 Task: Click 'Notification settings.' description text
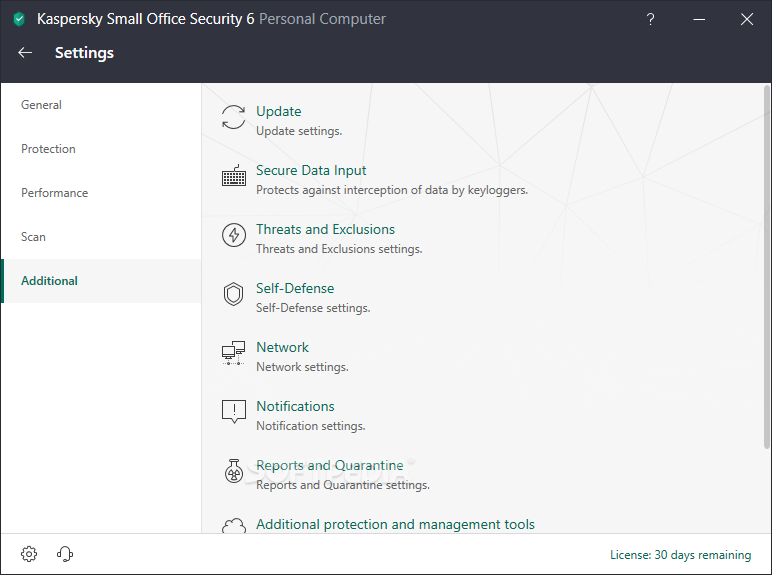tap(311, 426)
